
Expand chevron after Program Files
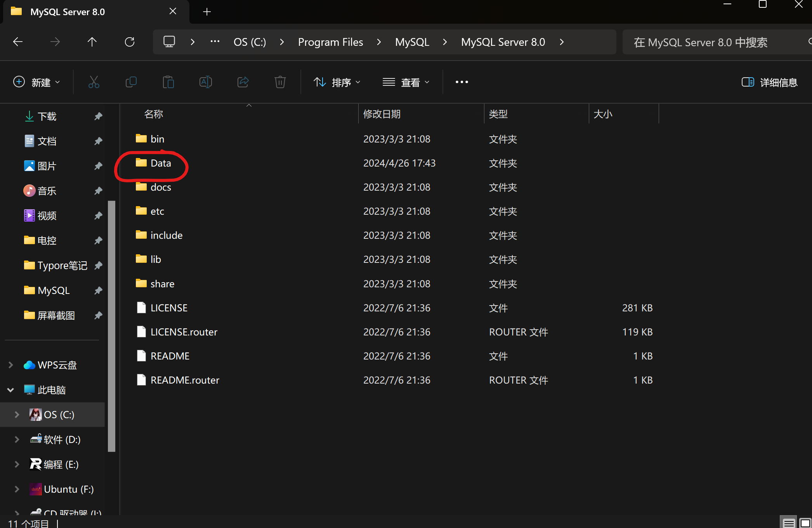(379, 42)
